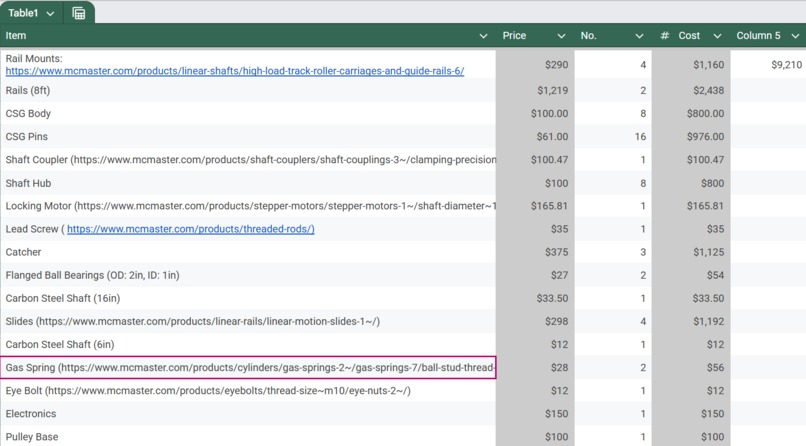Click the quantity 16 cell for CSG Pins
Image resolution: width=806 pixels, height=446 pixels.
point(613,137)
